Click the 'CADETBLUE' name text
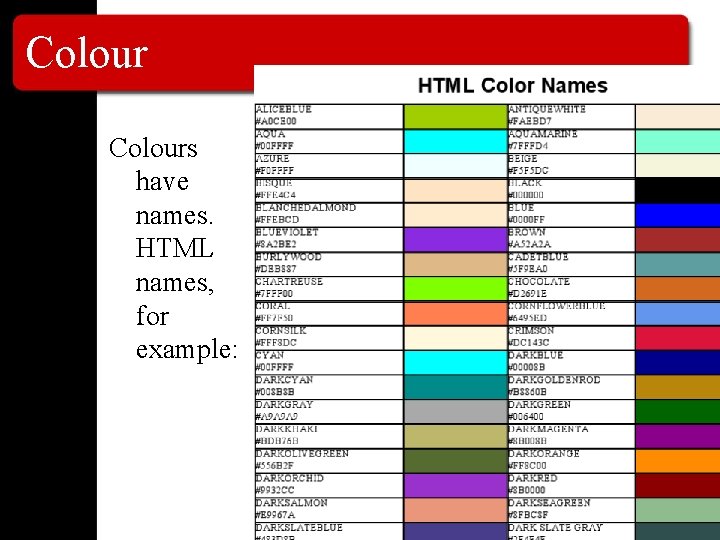This screenshot has width=720, height=540. click(x=538, y=257)
